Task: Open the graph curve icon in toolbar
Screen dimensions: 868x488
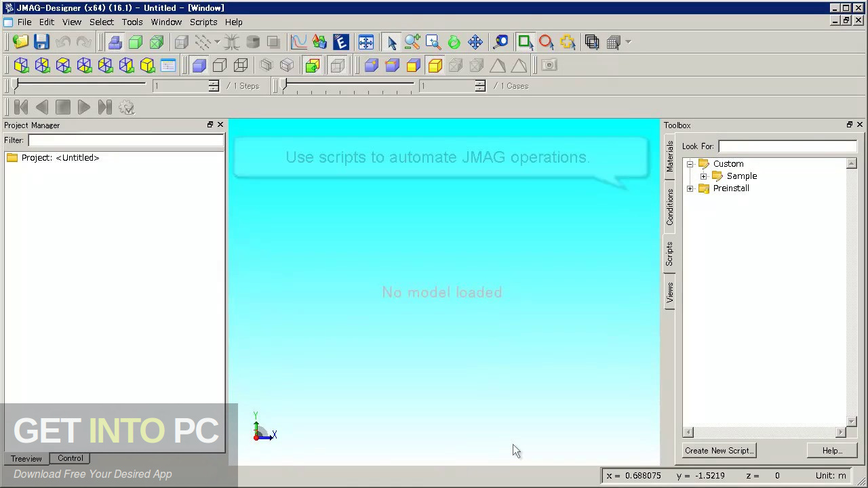Action: (298, 42)
